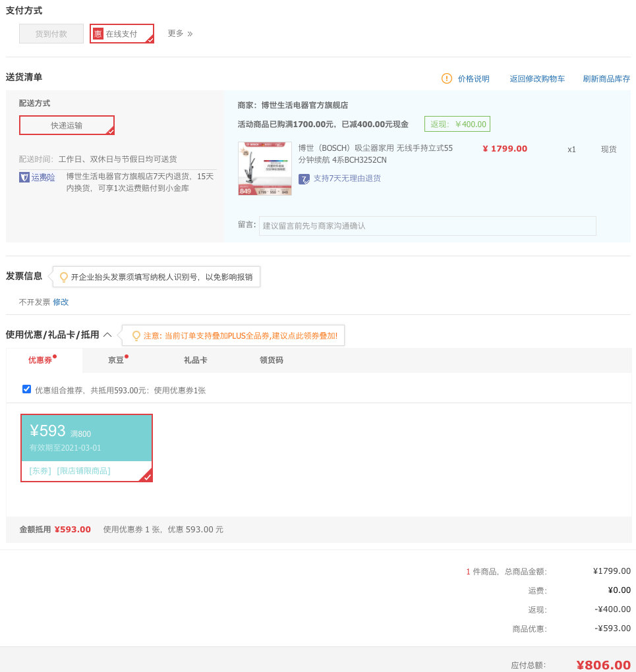636x672 pixels.
Task: Click the 不开发票 invoice status text
Action: point(34,302)
